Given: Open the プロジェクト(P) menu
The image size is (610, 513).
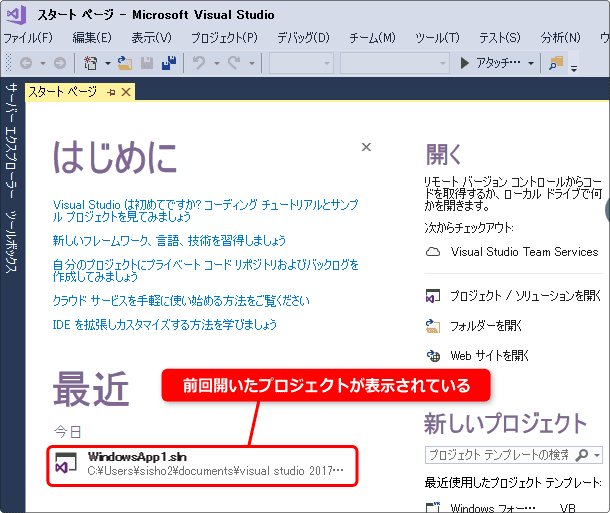Looking at the screenshot, I should (x=224, y=38).
